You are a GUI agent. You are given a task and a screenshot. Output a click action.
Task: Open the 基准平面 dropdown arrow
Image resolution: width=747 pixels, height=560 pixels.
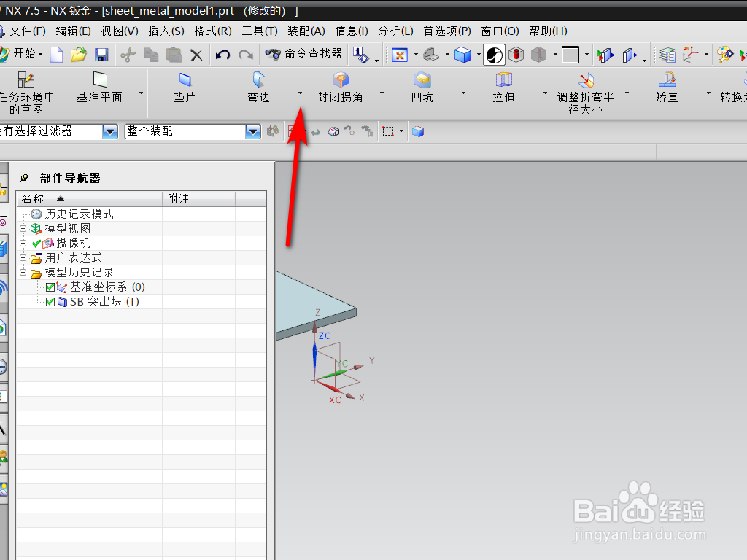pyautogui.click(x=141, y=93)
